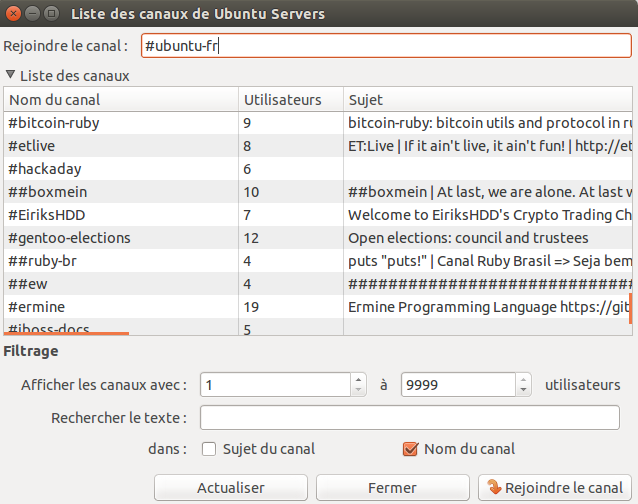The height and width of the screenshot is (504, 638).
Task: Maximize the channel list window
Action: 52,13
